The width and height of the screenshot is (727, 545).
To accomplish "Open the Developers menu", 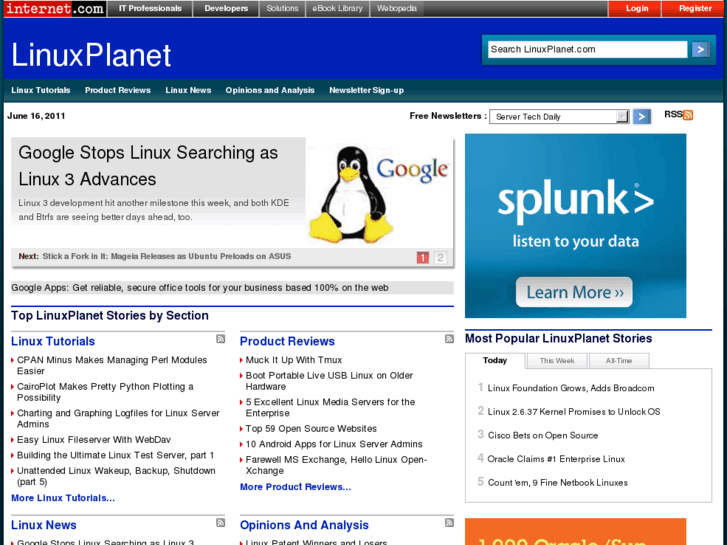I will click(x=226, y=8).
